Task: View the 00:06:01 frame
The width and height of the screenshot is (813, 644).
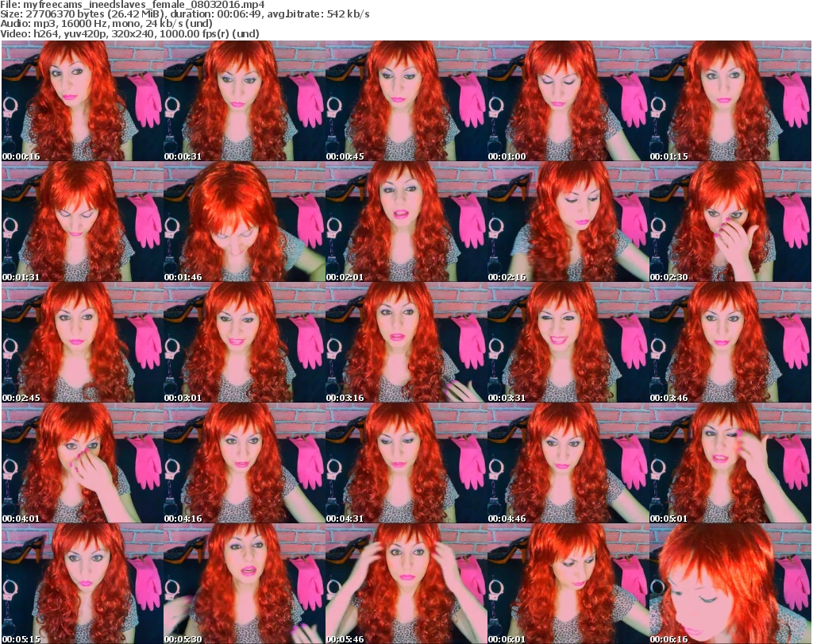Action: tap(568, 584)
